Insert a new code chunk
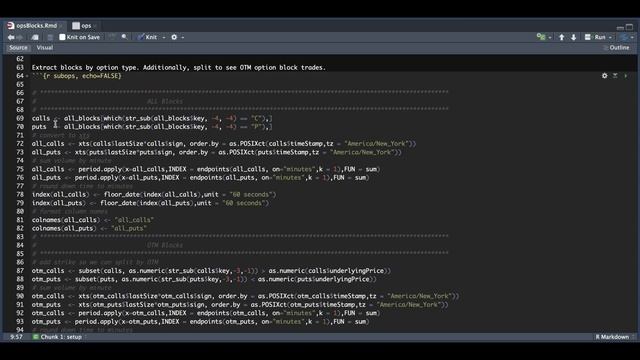The image size is (640, 360). (541, 37)
